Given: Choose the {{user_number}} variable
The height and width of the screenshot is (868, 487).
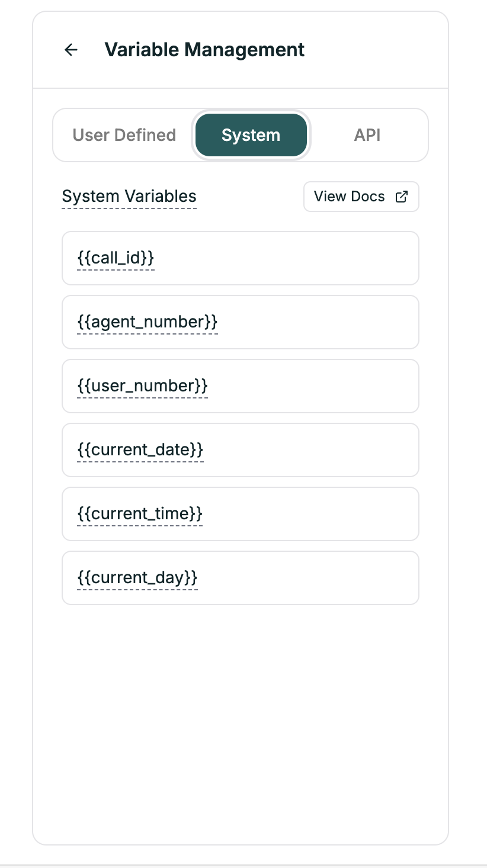Looking at the screenshot, I should point(240,385).
